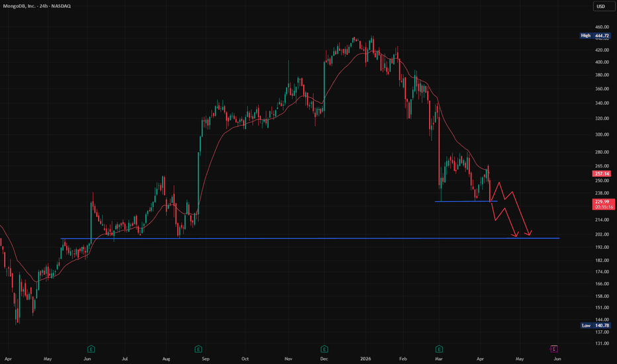Open the USD currency selector

[603, 7]
